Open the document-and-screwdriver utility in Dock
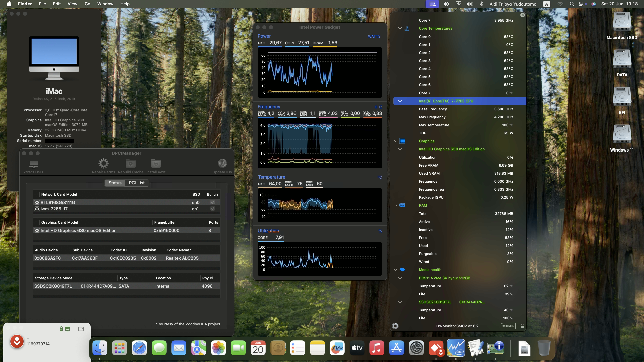The width and height of the screenshot is (644, 362). coord(476,348)
